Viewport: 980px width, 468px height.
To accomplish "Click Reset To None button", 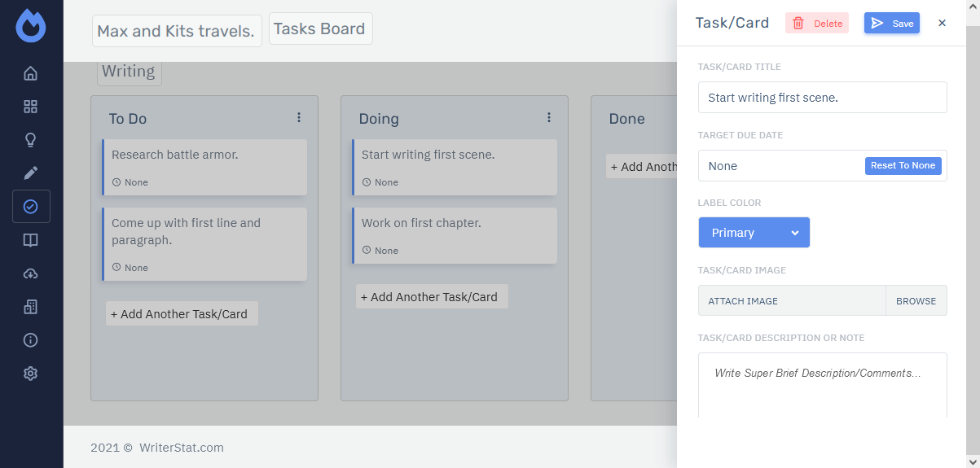I will point(903,166).
